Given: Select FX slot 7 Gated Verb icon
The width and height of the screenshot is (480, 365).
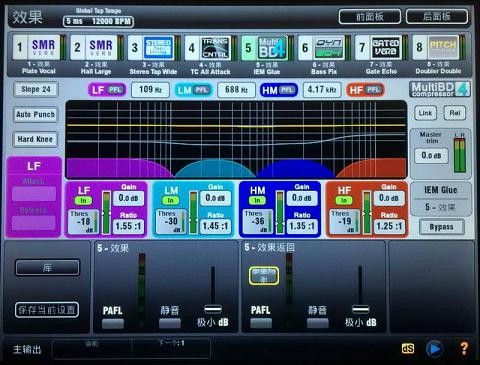Looking at the screenshot, I should (x=386, y=48).
